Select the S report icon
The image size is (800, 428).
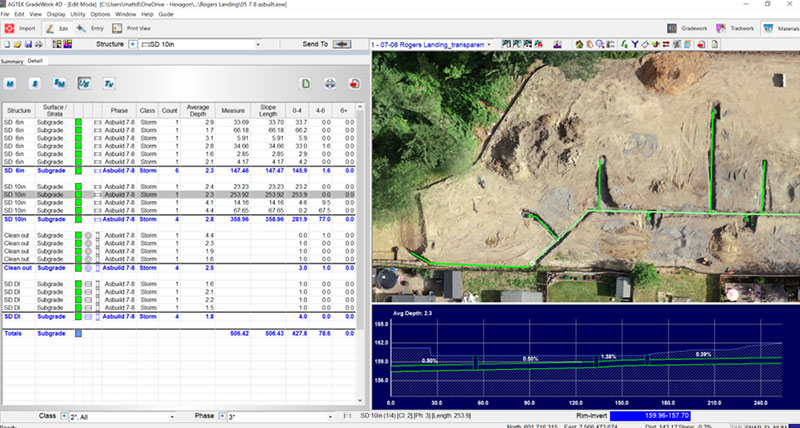click(35, 84)
